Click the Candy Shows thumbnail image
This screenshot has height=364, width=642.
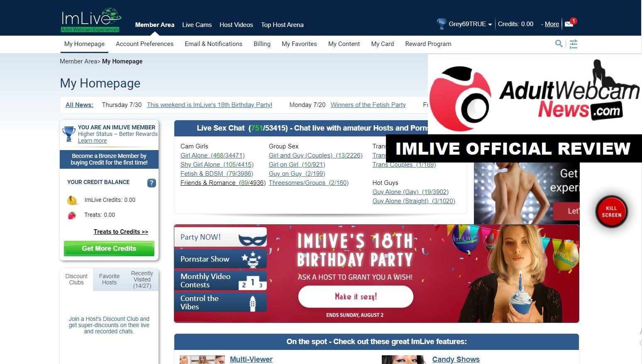pos(404,359)
